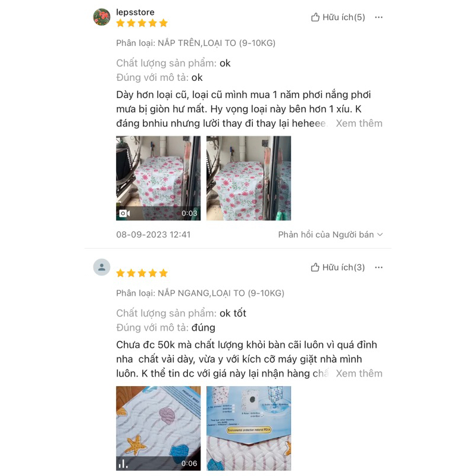476x476 pixels.
Task: Play the 0:03 floral cover video
Action: 158,178
